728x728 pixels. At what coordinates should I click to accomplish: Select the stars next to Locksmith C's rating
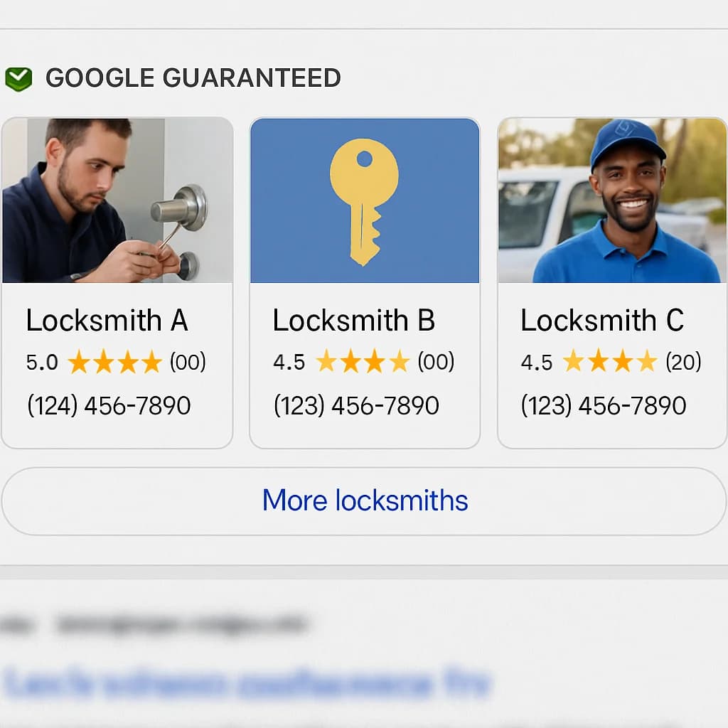(611, 363)
